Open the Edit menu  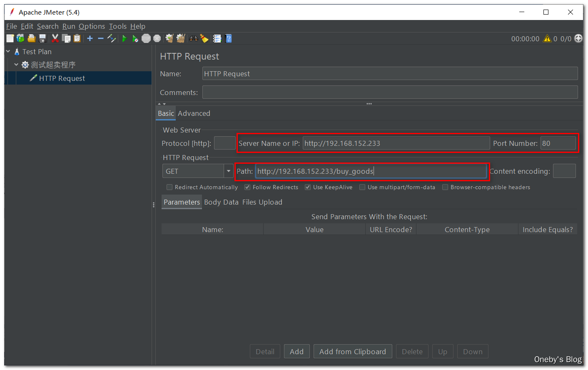click(x=27, y=26)
